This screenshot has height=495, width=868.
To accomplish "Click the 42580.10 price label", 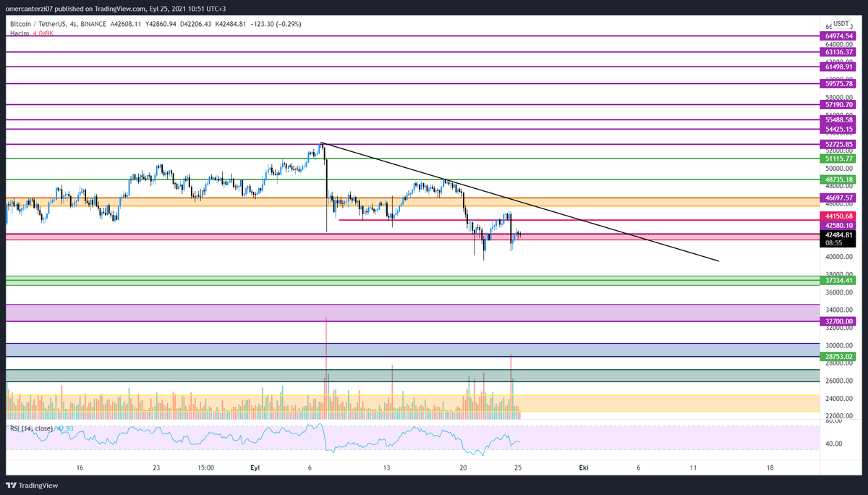I will tap(840, 226).
